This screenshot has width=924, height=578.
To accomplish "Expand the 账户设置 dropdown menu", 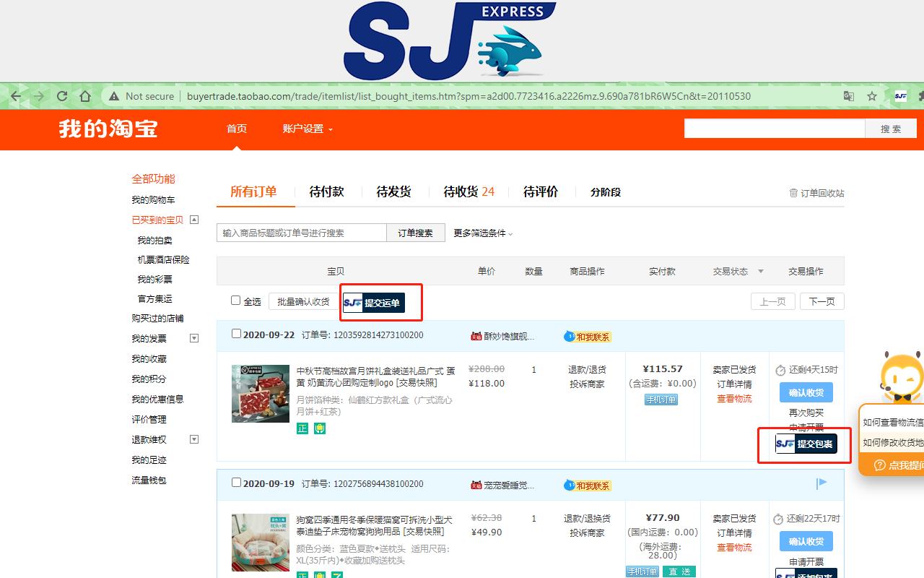I will tap(308, 129).
